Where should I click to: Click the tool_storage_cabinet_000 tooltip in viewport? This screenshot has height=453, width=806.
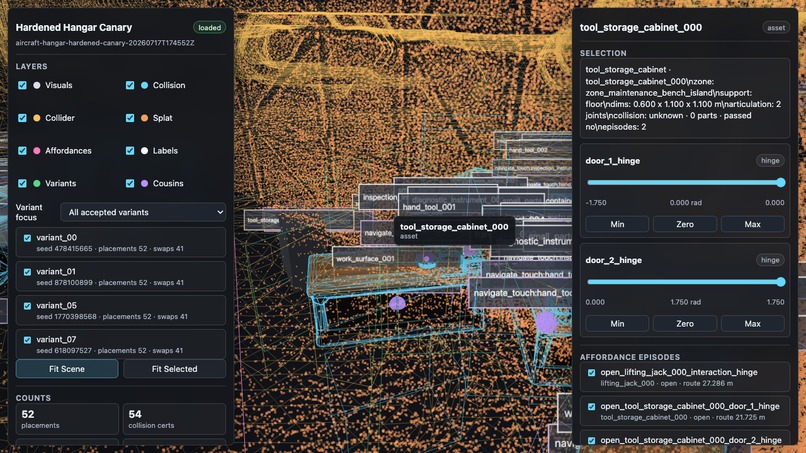click(x=454, y=231)
